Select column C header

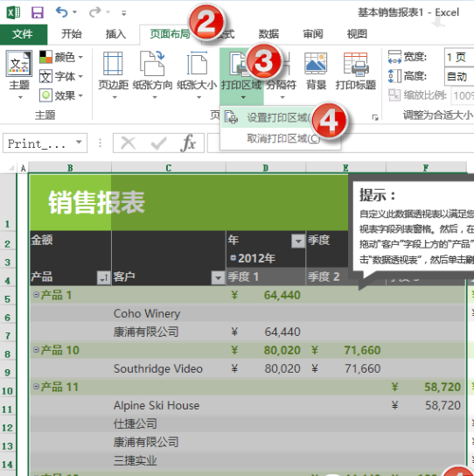click(x=169, y=168)
